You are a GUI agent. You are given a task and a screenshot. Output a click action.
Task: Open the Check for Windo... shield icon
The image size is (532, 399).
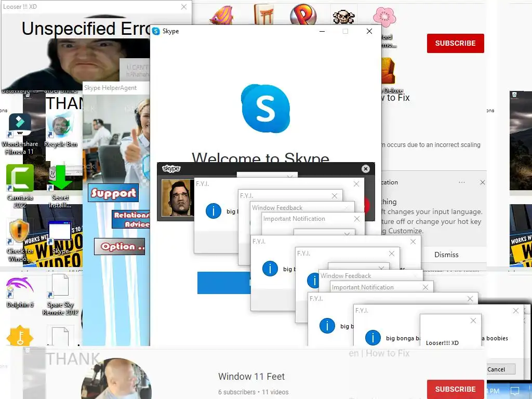19,240
